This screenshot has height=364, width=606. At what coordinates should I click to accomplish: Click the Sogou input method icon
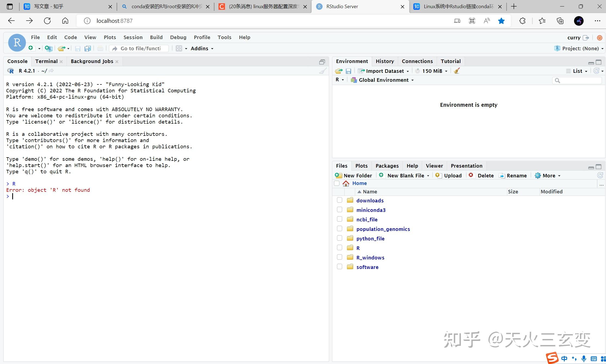[x=552, y=358]
